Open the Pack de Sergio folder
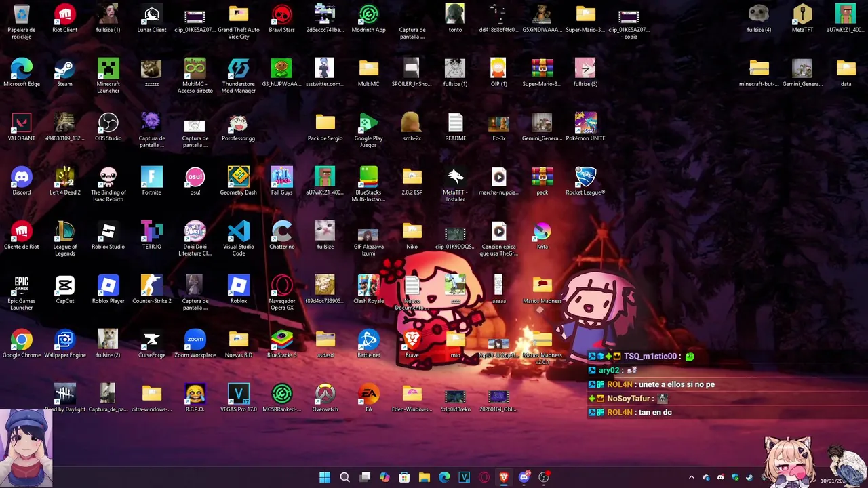Screen dimensions: 868x488 (325, 127)
